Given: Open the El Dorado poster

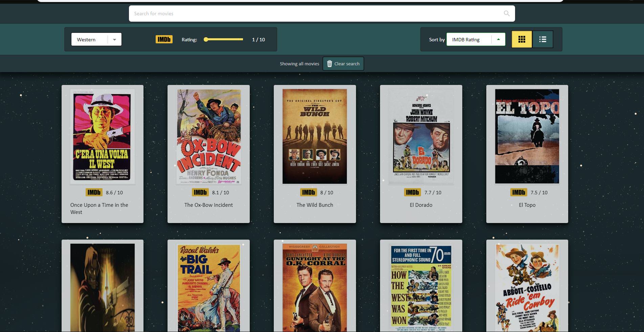Looking at the screenshot, I should (x=421, y=136).
